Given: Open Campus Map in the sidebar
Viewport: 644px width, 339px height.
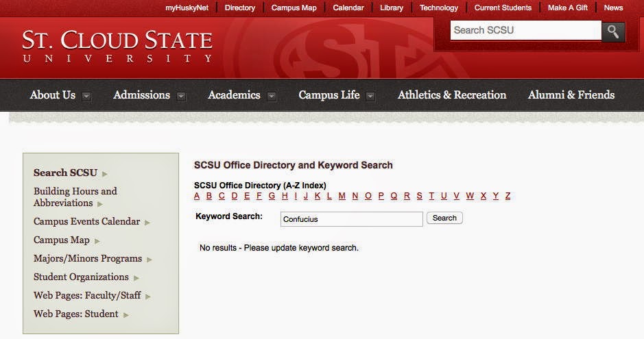Looking at the screenshot, I should 62,240.
